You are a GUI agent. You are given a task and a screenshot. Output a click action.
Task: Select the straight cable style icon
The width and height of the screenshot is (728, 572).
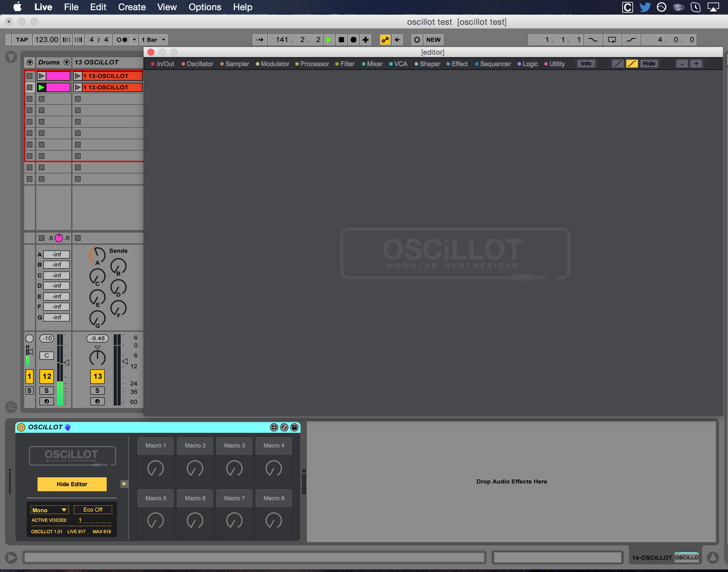[x=618, y=64]
